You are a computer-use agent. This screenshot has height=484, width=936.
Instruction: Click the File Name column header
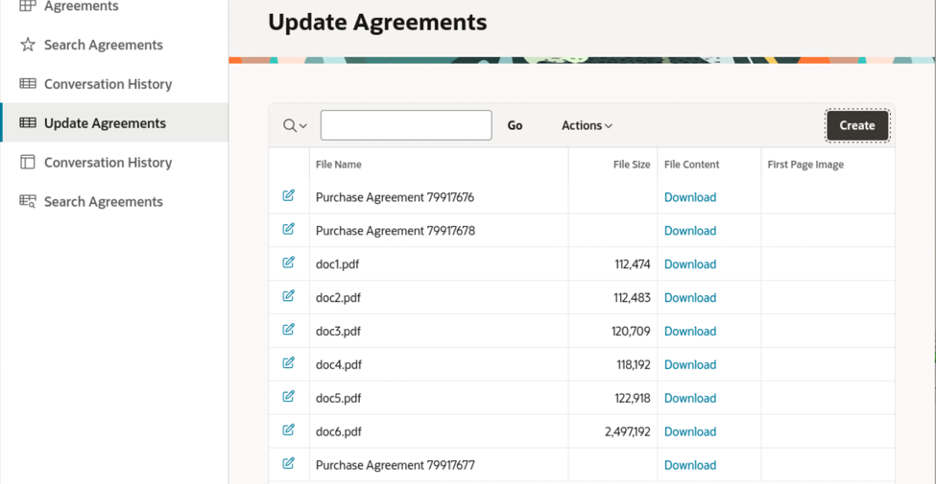click(339, 165)
